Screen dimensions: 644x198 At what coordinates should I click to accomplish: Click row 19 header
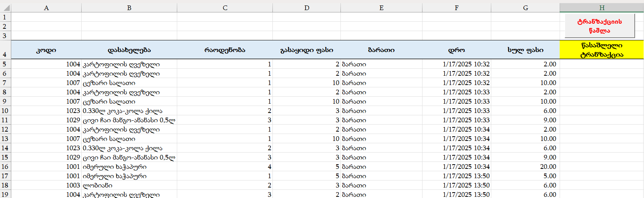(x=5, y=194)
